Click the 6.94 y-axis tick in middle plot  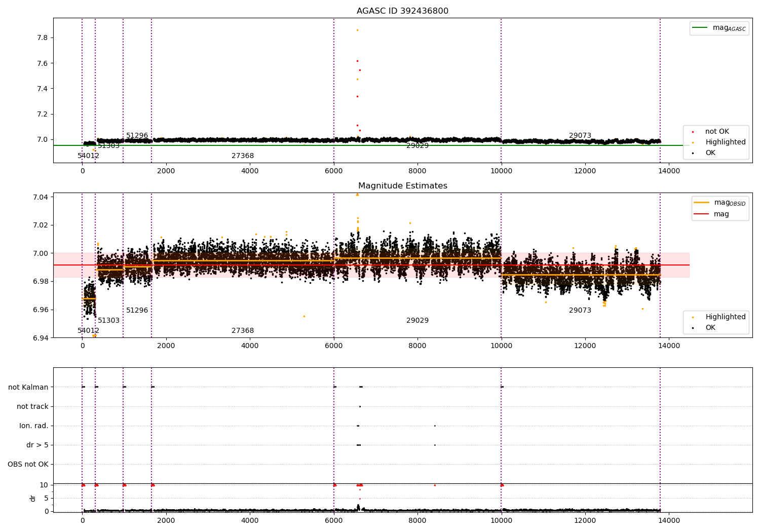tap(40, 338)
